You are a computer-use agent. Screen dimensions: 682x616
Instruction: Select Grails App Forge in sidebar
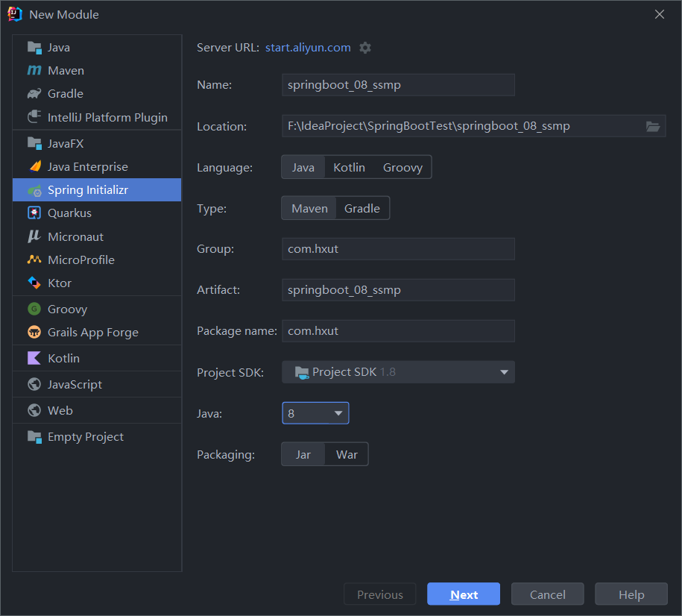click(x=97, y=332)
